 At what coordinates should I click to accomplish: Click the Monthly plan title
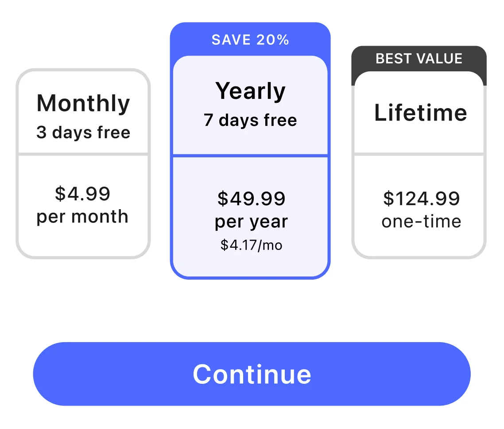pyautogui.click(x=83, y=103)
